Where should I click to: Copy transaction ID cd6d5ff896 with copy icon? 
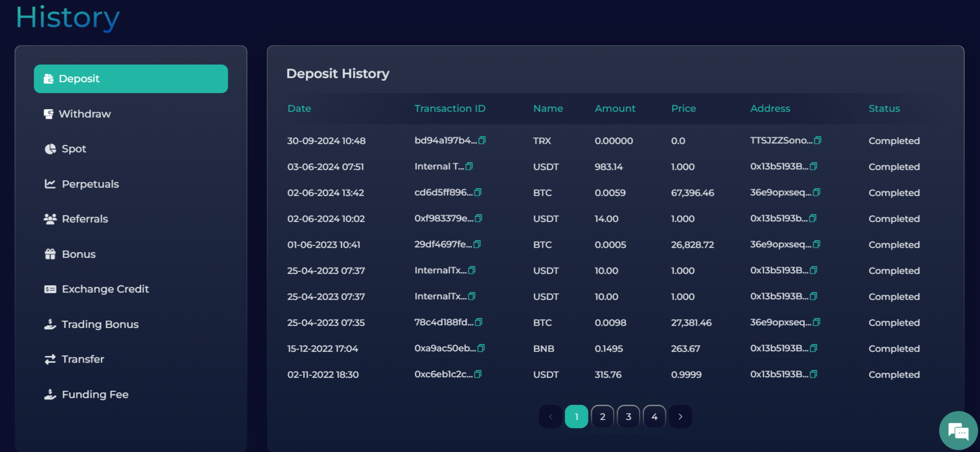tap(478, 192)
